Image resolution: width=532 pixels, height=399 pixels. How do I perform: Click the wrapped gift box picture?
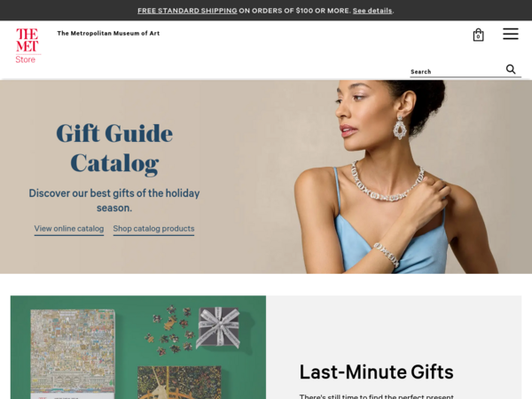click(219, 326)
